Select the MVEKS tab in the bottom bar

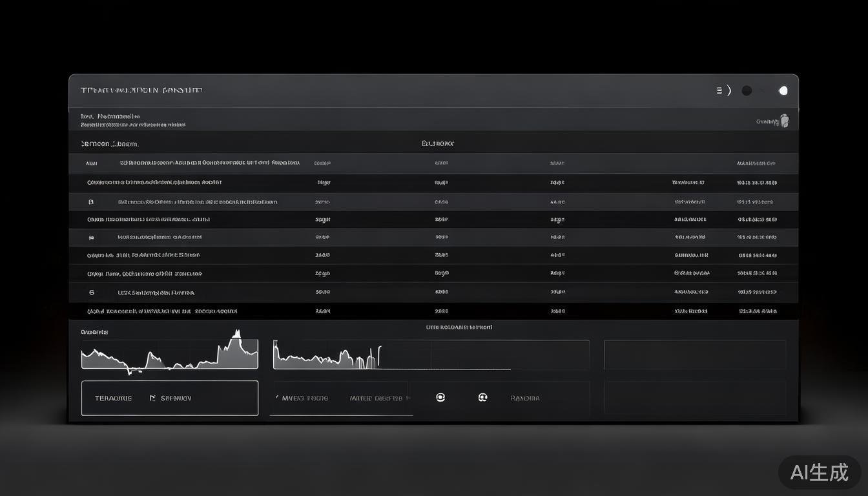(x=305, y=398)
